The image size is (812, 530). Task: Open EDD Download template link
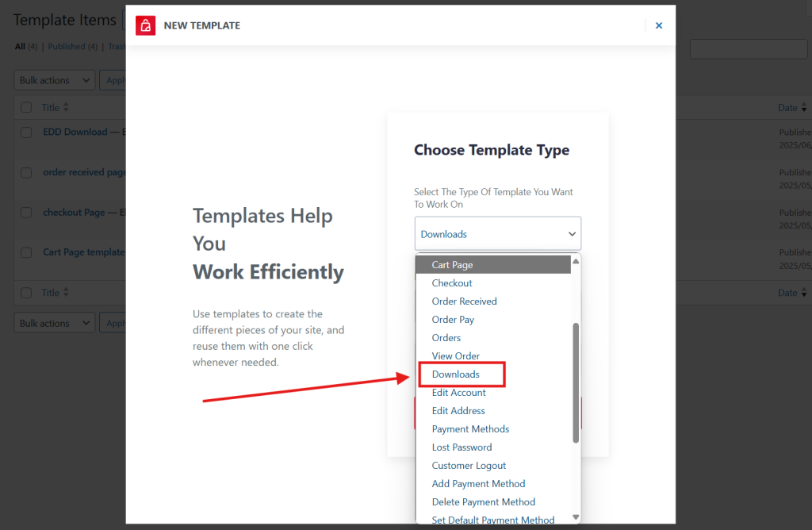[x=75, y=132]
